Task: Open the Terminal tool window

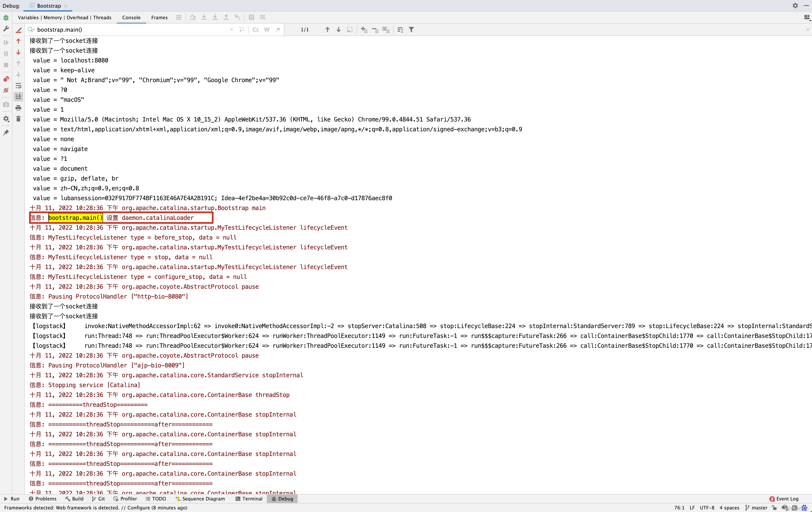Action: tap(249, 499)
